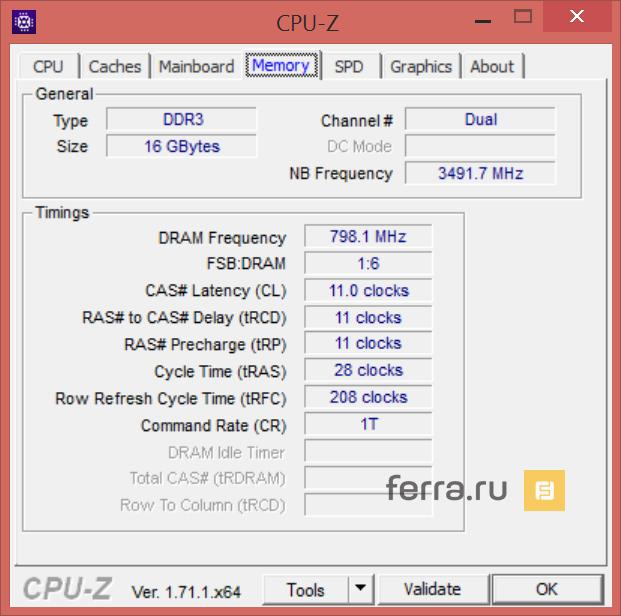Open the Graphics tab
The height and width of the screenshot is (616, 621).
(x=420, y=66)
